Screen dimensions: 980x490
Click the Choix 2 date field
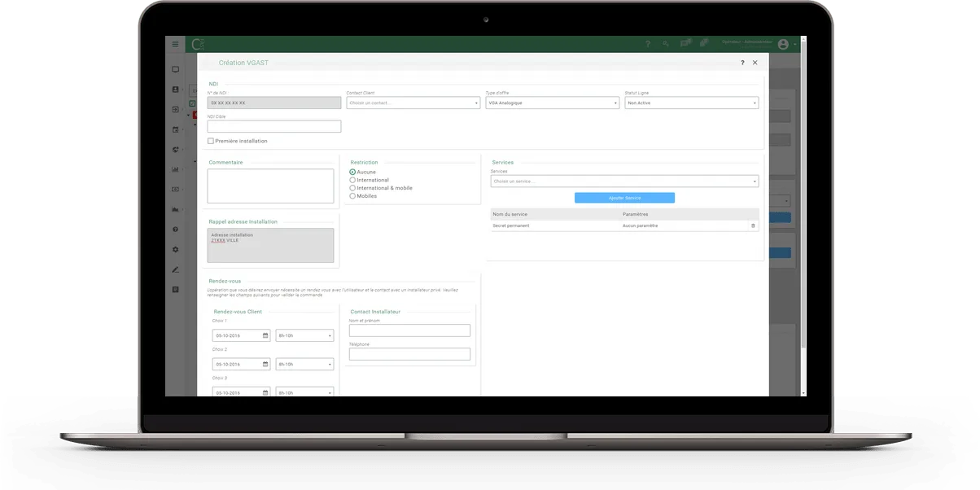pyautogui.click(x=241, y=364)
